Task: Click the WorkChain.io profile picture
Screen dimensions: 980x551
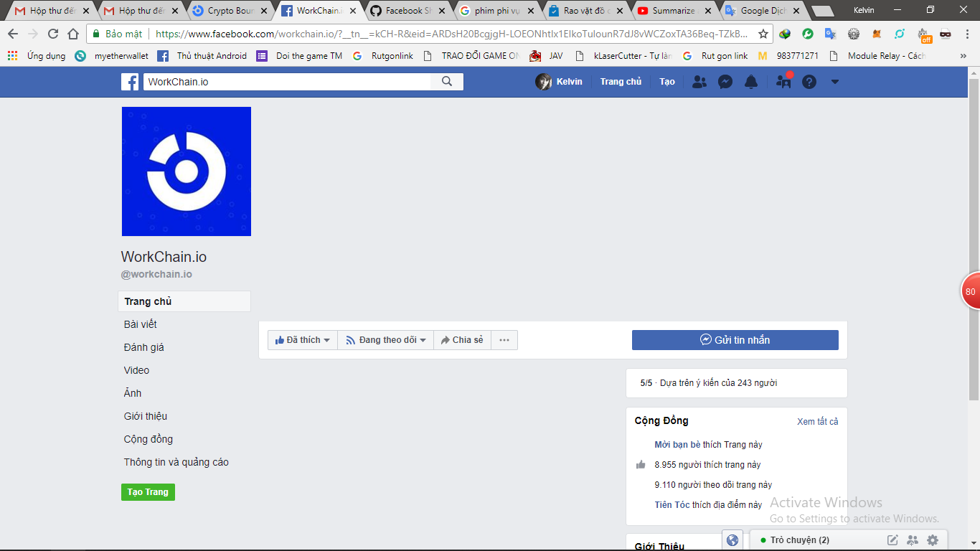Action: point(187,171)
